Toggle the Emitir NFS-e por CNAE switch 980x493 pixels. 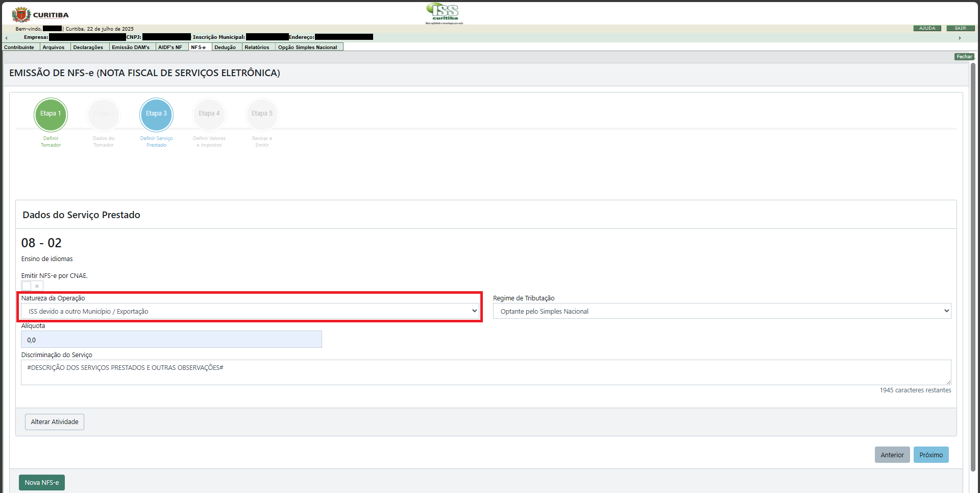pyautogui.click(x=32, y=286)
